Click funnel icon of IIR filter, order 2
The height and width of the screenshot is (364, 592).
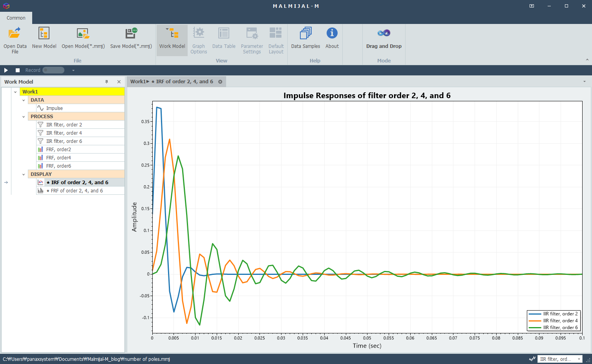pyautogui.click(x=40, y=124)
